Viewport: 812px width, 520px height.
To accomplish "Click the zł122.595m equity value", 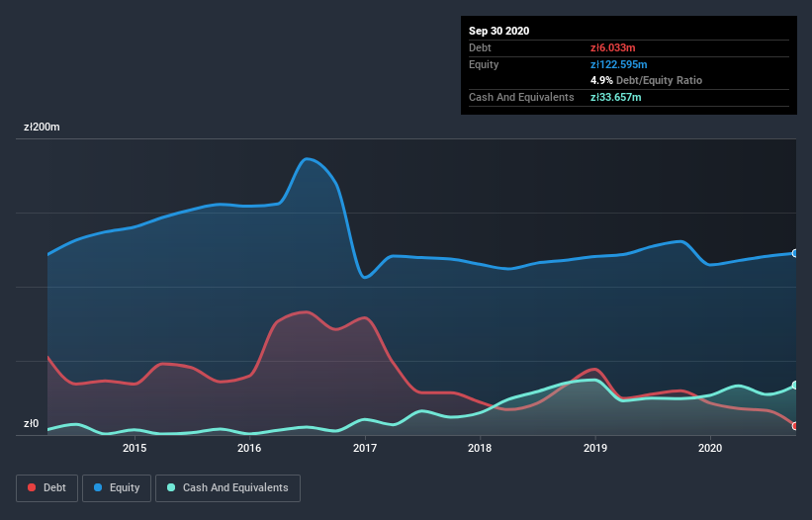I will pyautogui.click(x=619, y=64).
